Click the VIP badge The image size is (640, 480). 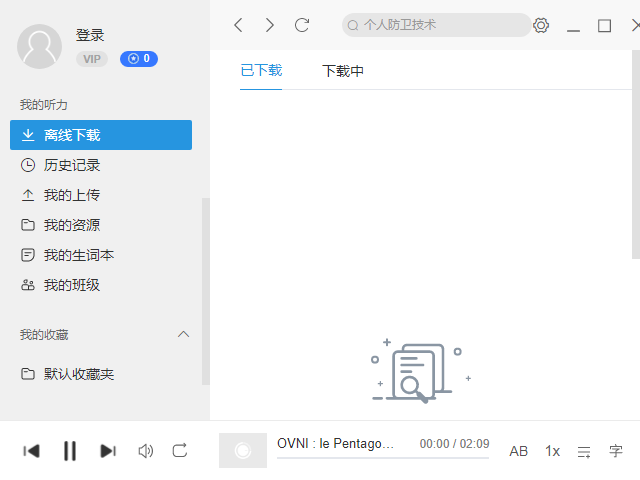click(92, 59)
